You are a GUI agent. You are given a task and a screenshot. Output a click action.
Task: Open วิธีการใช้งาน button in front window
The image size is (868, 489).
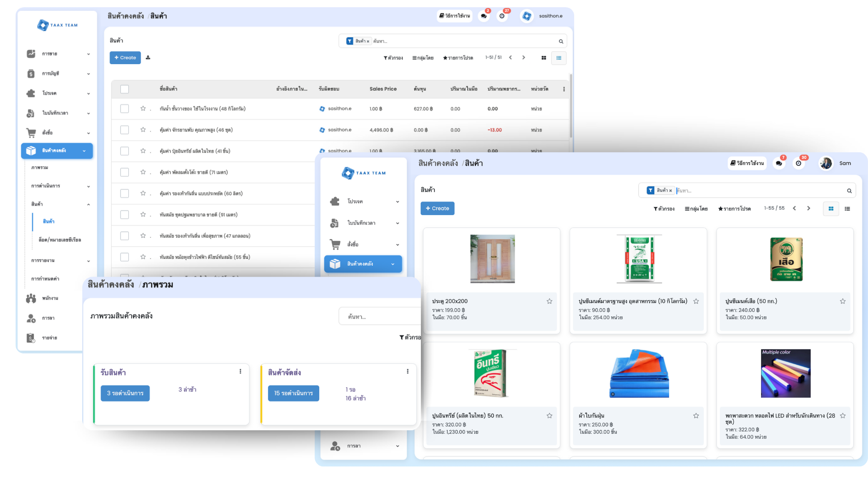coord(747,163)
